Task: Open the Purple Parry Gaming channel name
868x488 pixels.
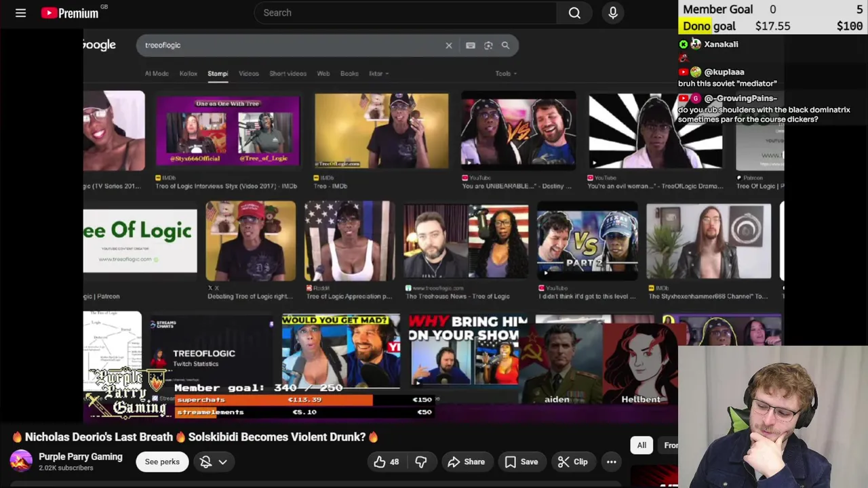Action: (x=81, y=457)
